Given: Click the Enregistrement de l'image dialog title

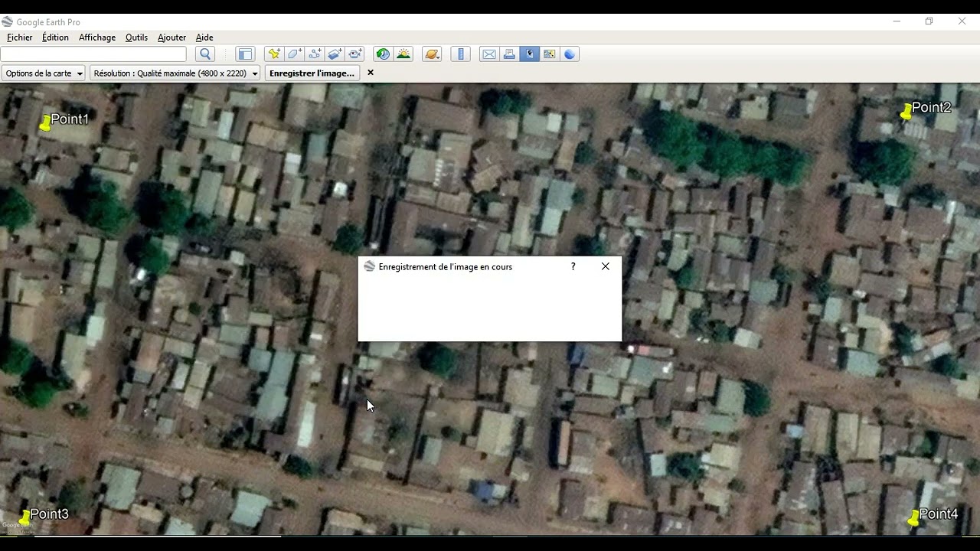Looking at the screenshot, I should click(446, 266).
